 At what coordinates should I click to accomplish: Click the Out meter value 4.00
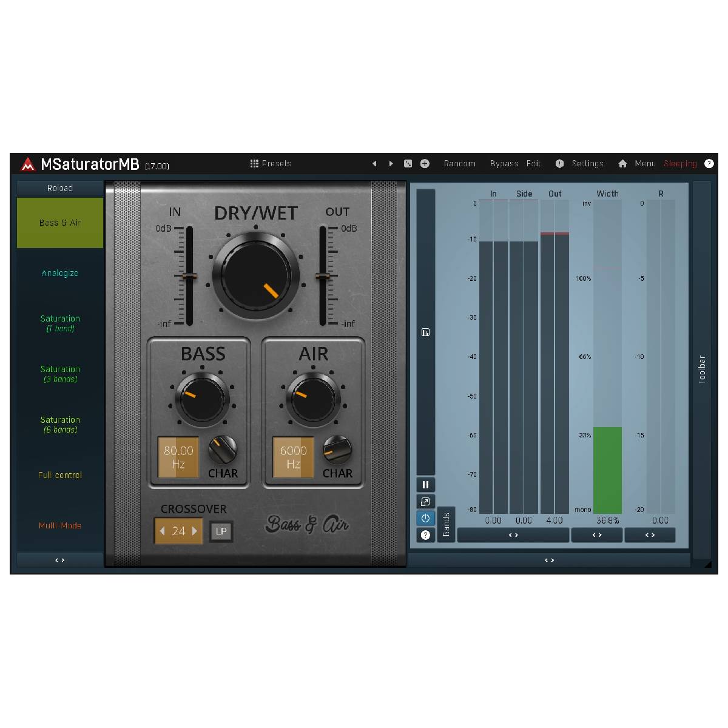[x=554, y=521]
